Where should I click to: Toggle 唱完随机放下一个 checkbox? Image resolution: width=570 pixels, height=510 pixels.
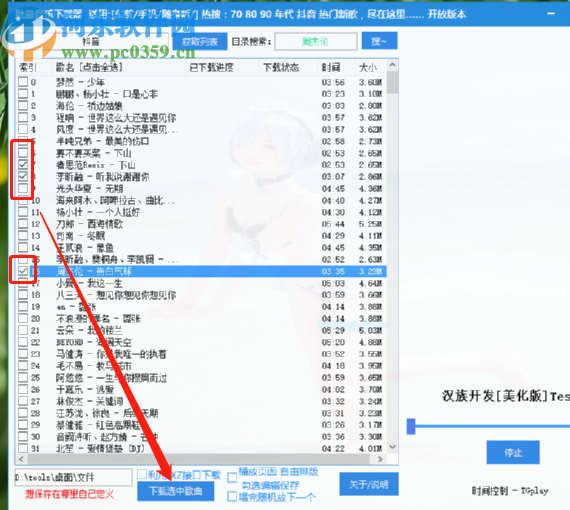click(232, 496)
